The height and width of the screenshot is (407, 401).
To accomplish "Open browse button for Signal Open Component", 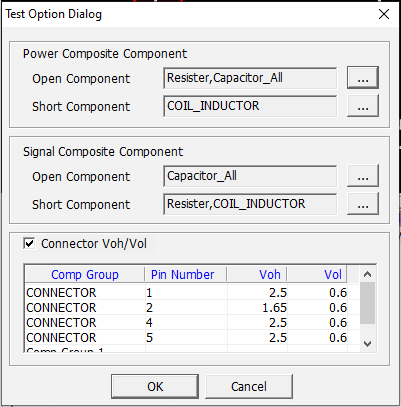I will (x=363, y=176).
